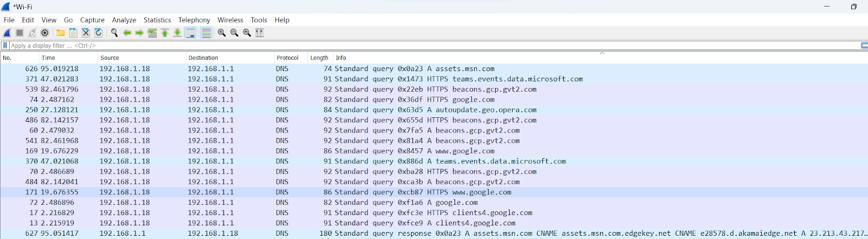Image resolution: width=868 pixels, height=239 pixels.
Task: Click the Wireshark fin icon in the title bar
Action: pyautogui.click(x=6, y=7)
